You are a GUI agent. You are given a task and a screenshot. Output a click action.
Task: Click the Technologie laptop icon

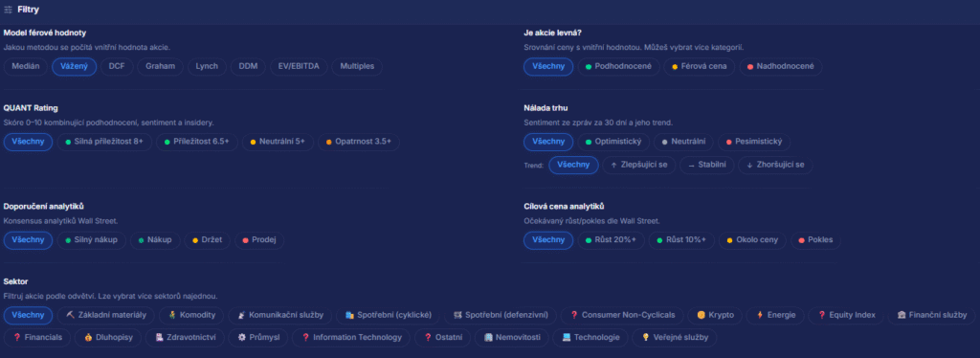(567, 338)
